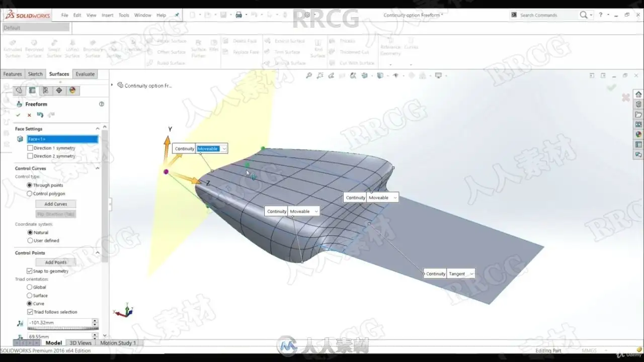Click the search magnifier icon
644x362 pixels.
[x=583, y=15]
